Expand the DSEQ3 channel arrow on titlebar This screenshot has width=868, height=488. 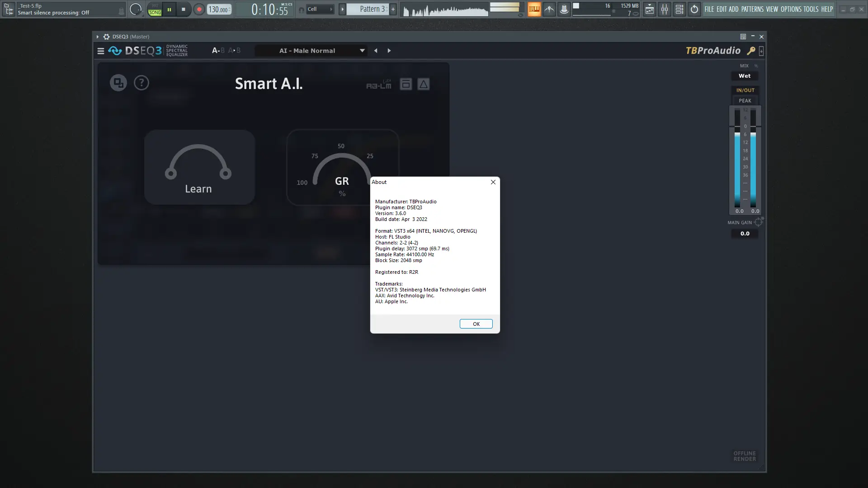97,37
